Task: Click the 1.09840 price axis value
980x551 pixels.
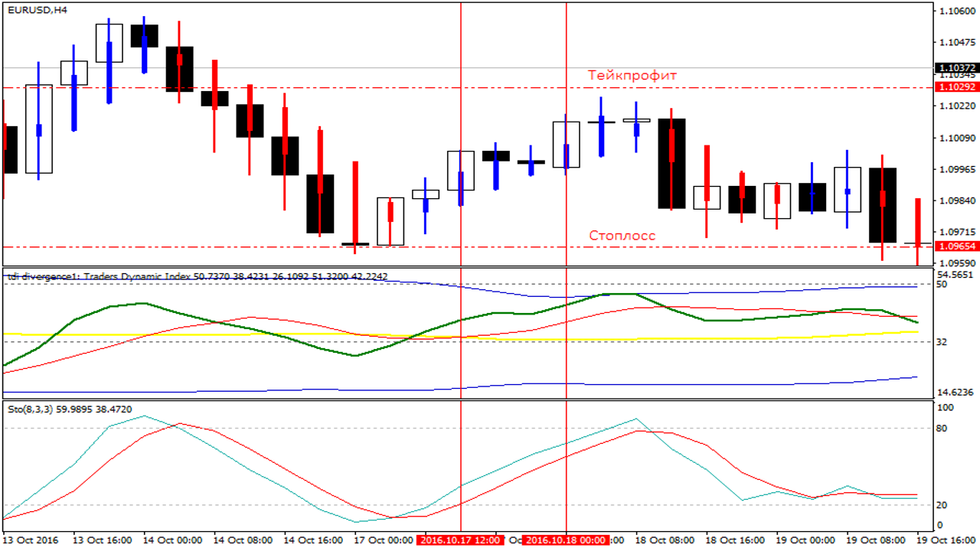Action: tap(956, 201)
